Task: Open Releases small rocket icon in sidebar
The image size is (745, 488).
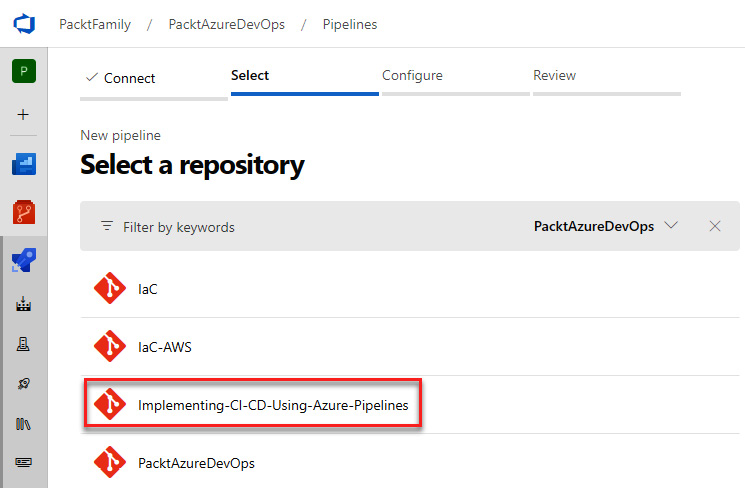Action: (23, 383)
